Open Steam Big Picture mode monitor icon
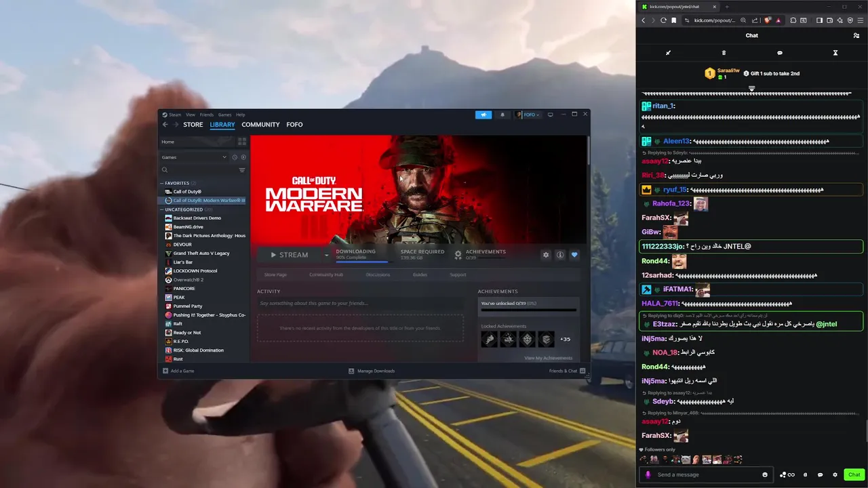868x488 pixels. point(551,115)
